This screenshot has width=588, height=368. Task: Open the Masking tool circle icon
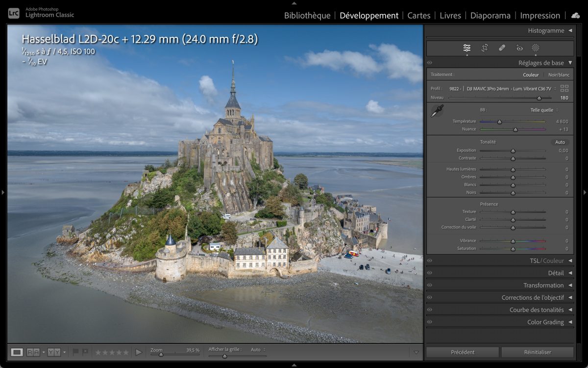[x=536, y=48]
